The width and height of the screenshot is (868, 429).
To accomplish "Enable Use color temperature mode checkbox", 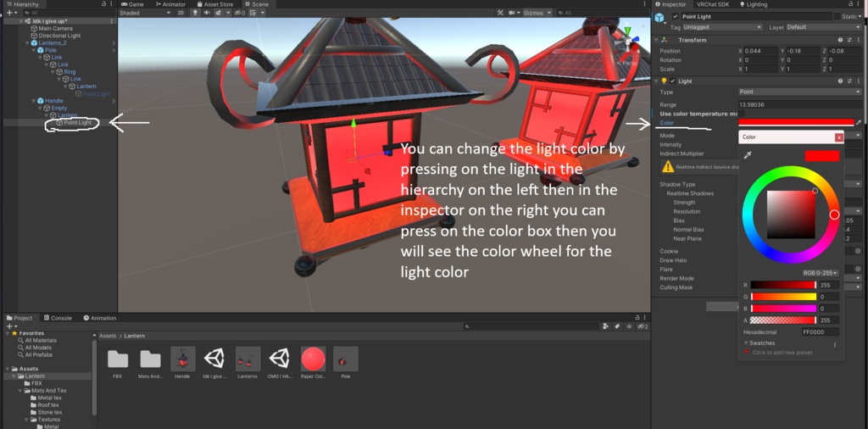I will 742,114.
